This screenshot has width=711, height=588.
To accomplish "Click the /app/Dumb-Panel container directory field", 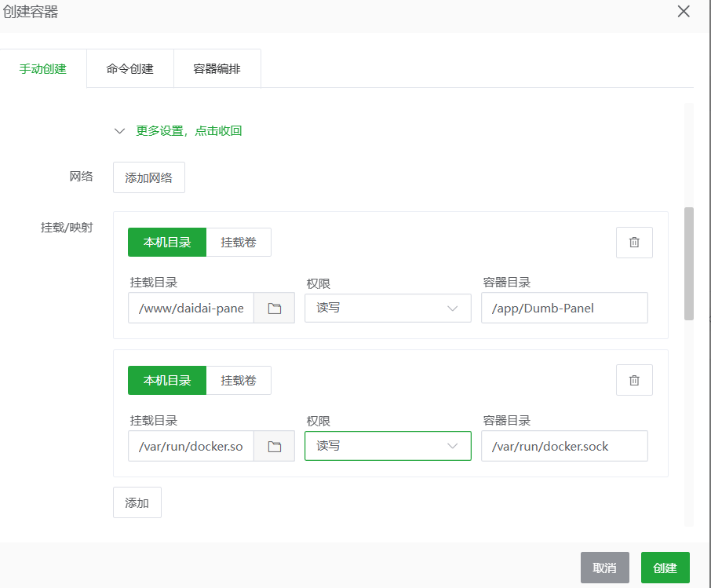I will click(x=564, y=309).
